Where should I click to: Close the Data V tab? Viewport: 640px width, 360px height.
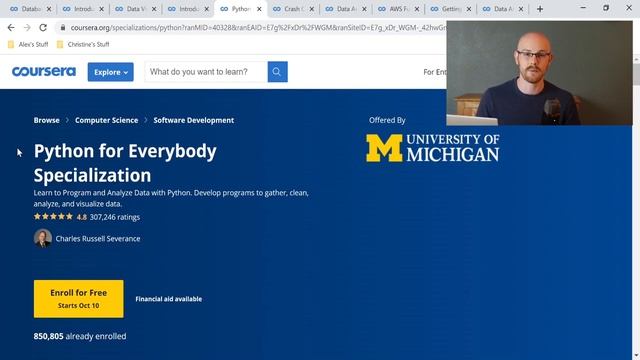[154, 9]
